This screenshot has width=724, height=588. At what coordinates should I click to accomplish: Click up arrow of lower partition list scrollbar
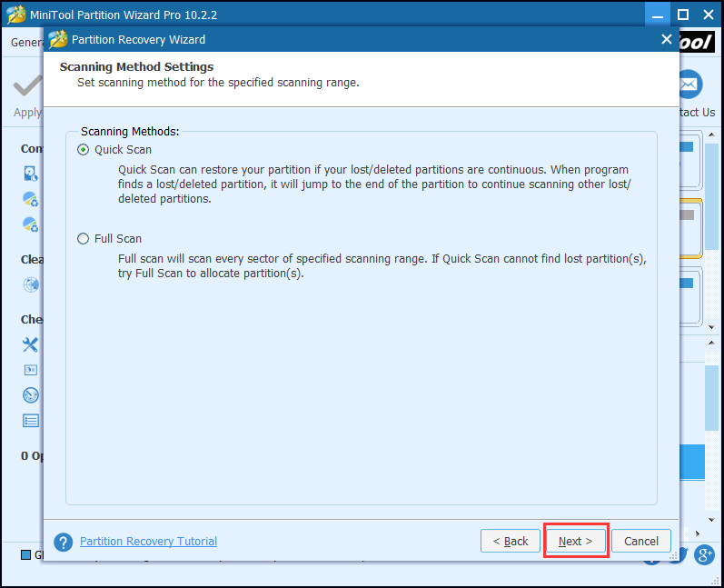click(x=711, y=343)
